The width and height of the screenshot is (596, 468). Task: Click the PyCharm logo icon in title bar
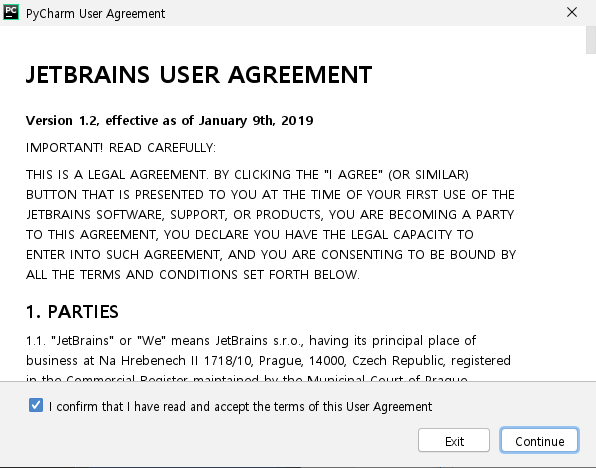click(x=11, y=13)
